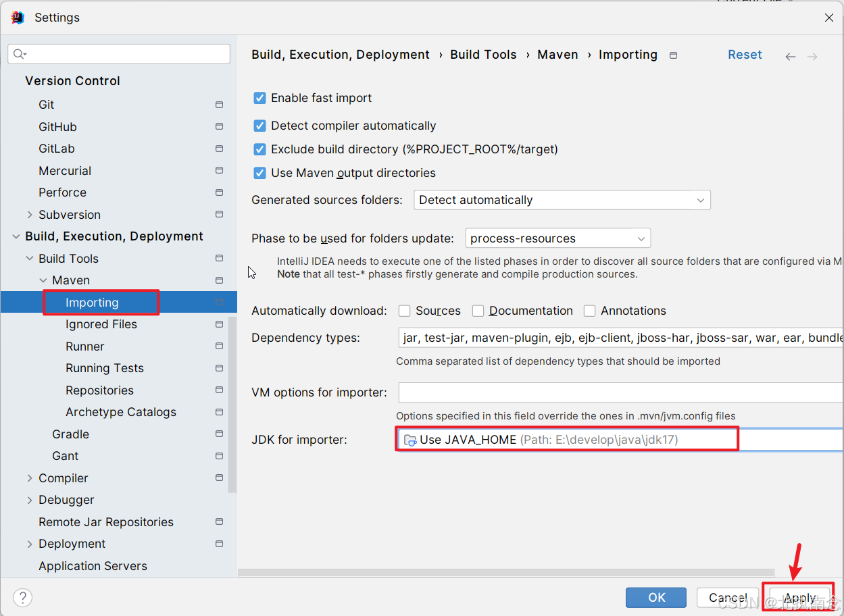Click the Cancel button
The width and height of the screenshot is (844, 616).
(728, 598)
